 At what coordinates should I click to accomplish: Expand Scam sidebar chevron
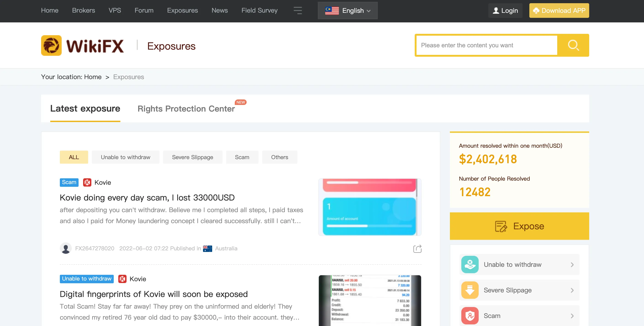pyautogui.click(x=572, y=316)
